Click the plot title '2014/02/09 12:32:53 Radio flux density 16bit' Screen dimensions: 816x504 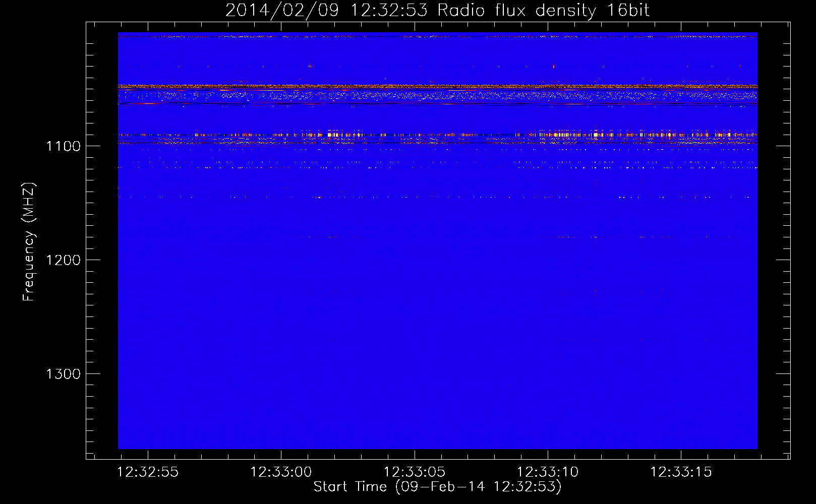coord(437,11)
